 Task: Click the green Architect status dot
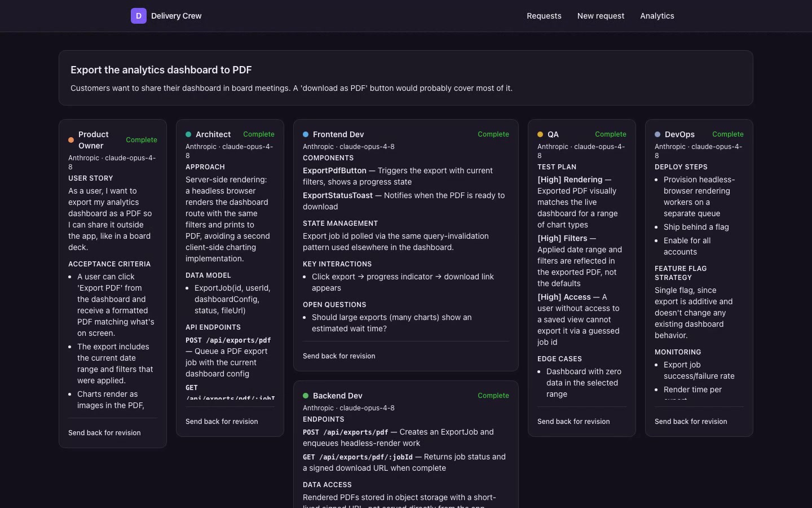(188, 134)
